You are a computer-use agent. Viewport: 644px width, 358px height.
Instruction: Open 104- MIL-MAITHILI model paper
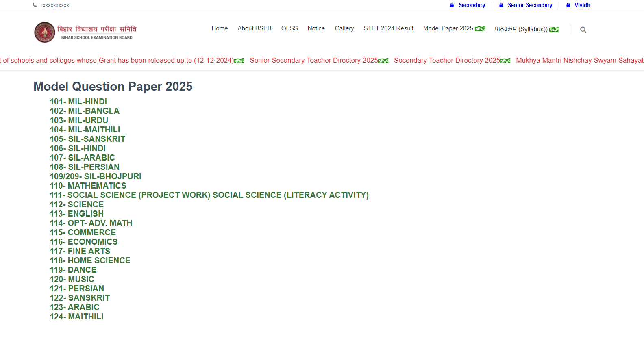point(85,130)
